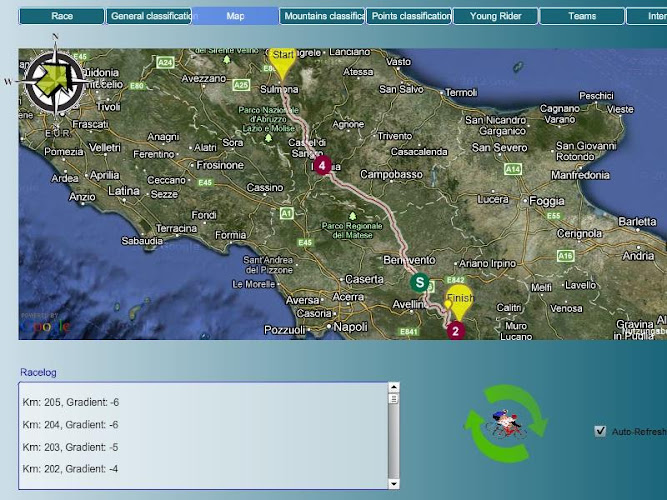Click the green cyclist refresh icon
667x500 pixels.
(x=506, y=426)
